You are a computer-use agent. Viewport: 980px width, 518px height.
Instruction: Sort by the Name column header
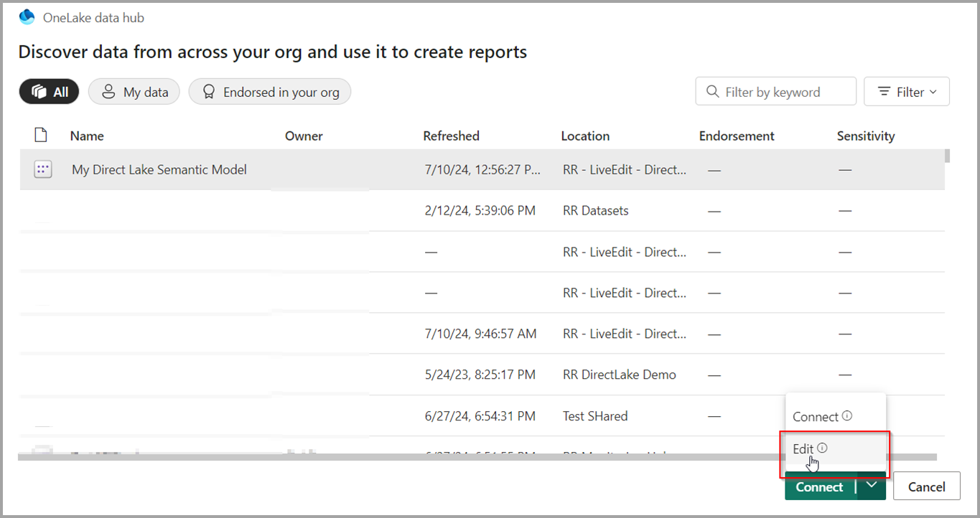click(87, 136)
